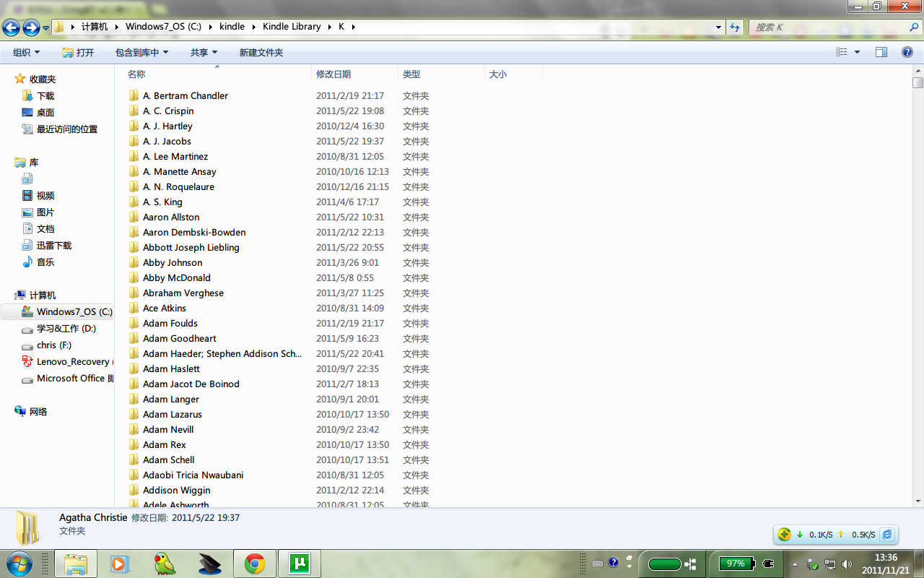Open the 视频 library
The image size is (924, 578).
[45, 196]
